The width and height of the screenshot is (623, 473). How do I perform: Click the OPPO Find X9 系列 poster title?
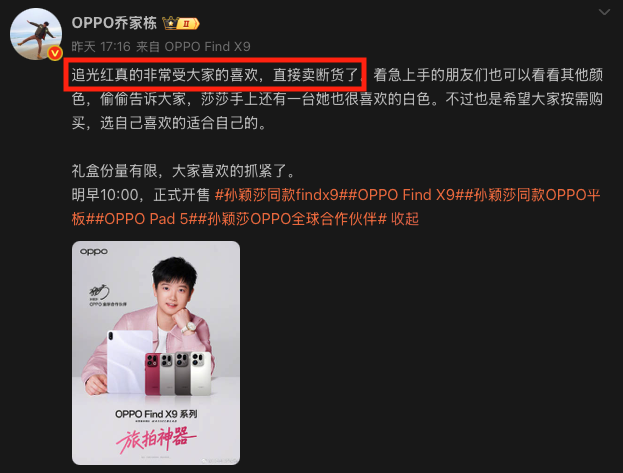[x=156, y=414]
